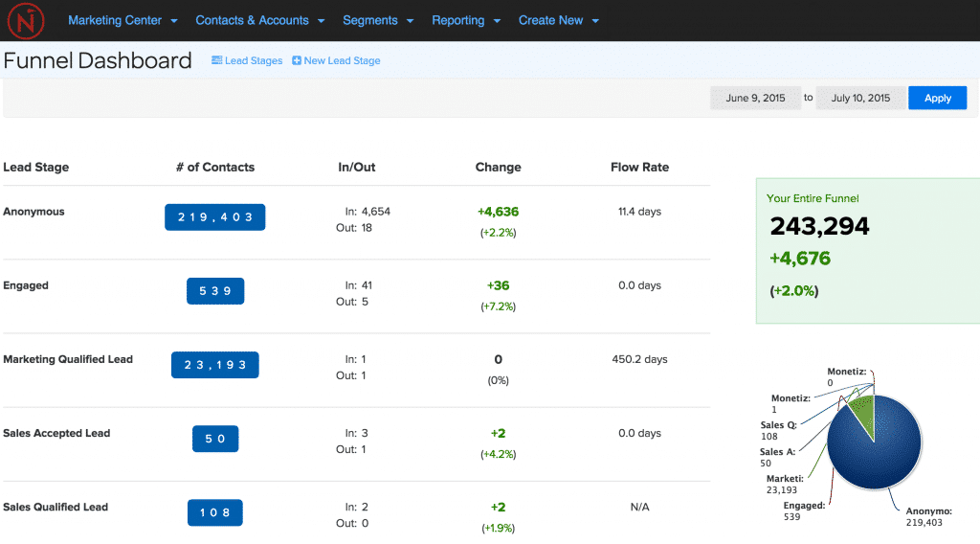The width and height of the screenshot is (980, 544).
Task: Click the New Lead Stage plus icon
Action: click(297, 60)
